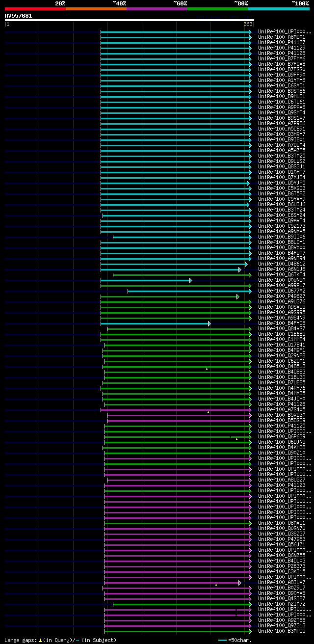Click the purple alignment bar for A8IUV7
This screenshot has width=314, height=644.
[173, 583]
